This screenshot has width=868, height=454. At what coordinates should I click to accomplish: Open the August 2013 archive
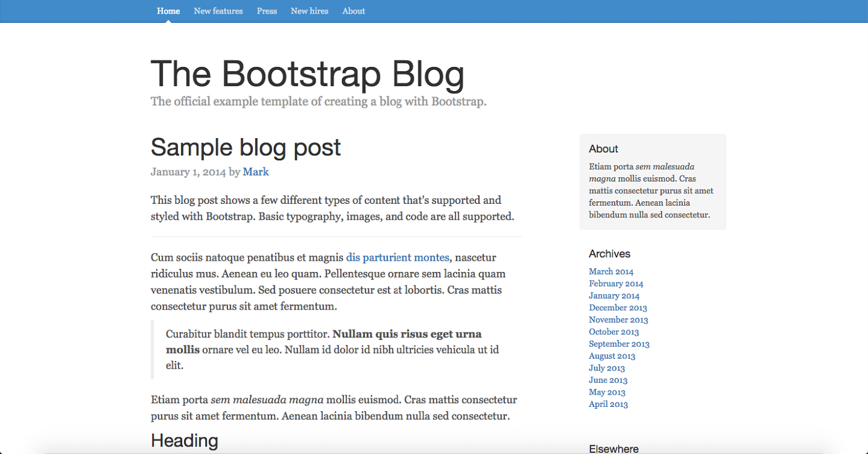tap(612, 356)
